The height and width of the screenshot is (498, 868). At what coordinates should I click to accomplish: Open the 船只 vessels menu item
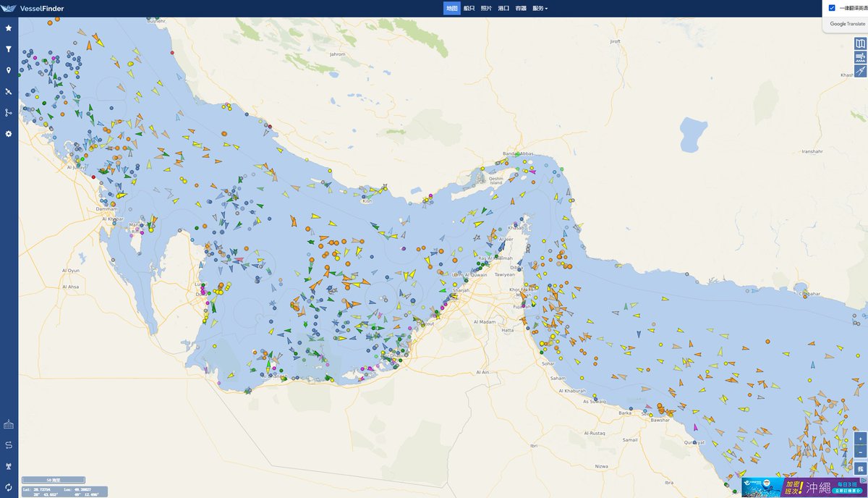(469, 9)
